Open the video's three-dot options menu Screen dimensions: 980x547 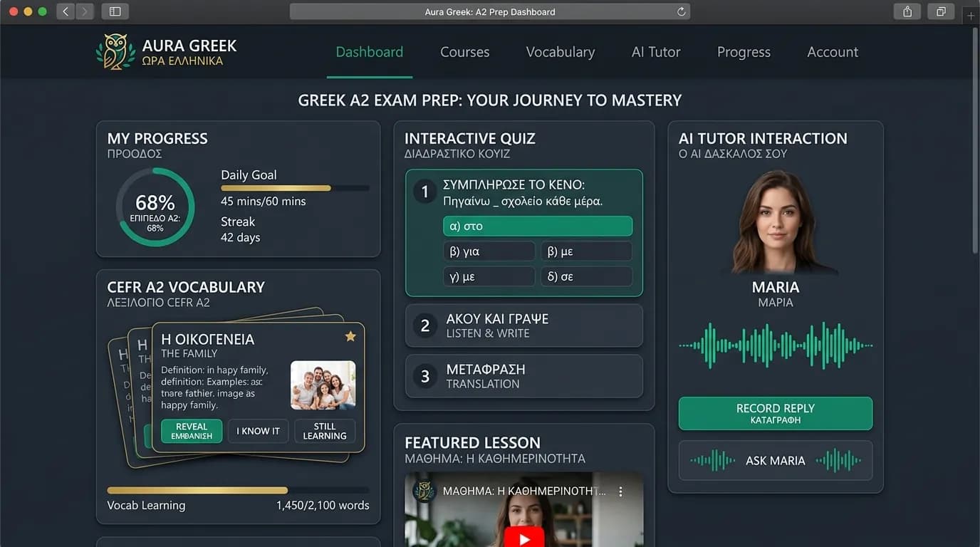(621, 491)
